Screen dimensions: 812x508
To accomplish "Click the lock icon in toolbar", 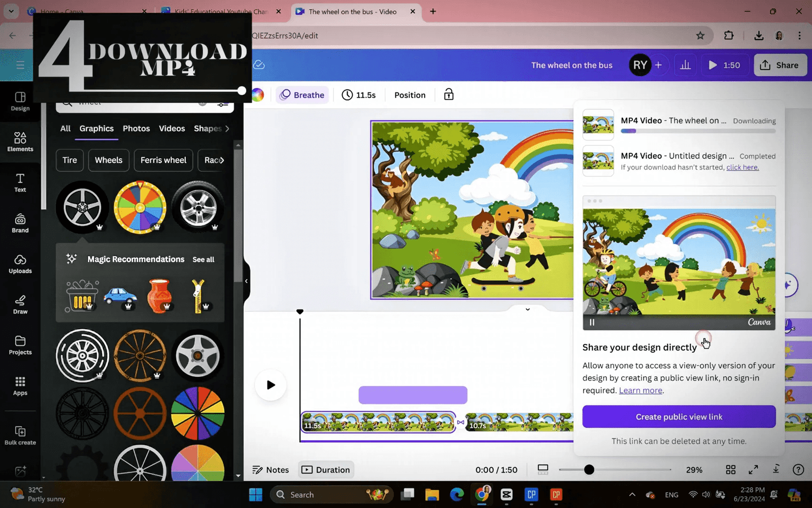I will coord(449,94).
